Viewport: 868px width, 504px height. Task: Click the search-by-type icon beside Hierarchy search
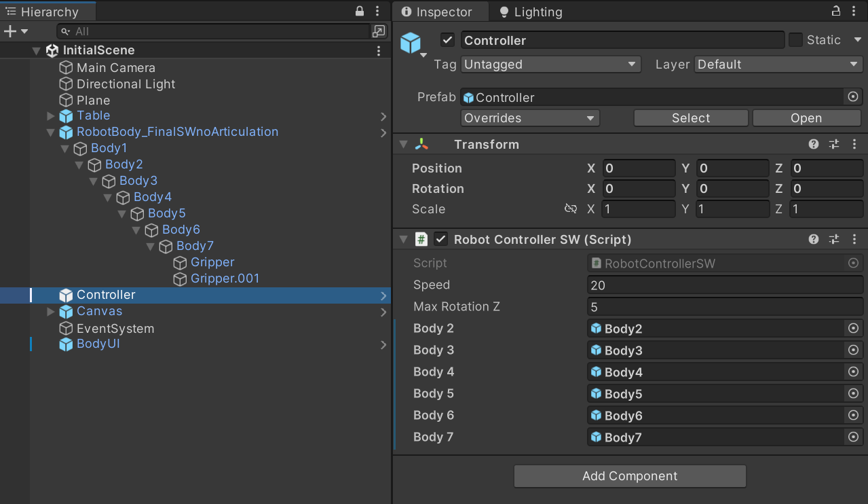(379, 31)
